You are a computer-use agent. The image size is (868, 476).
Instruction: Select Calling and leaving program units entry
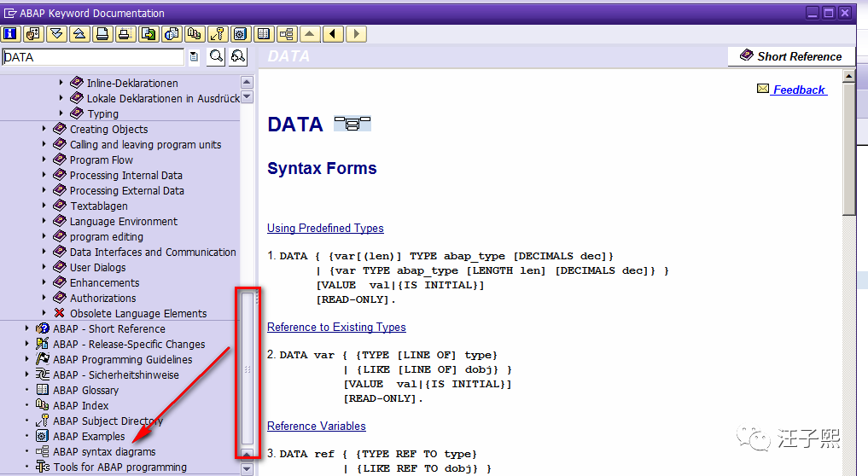coord(146,144)
